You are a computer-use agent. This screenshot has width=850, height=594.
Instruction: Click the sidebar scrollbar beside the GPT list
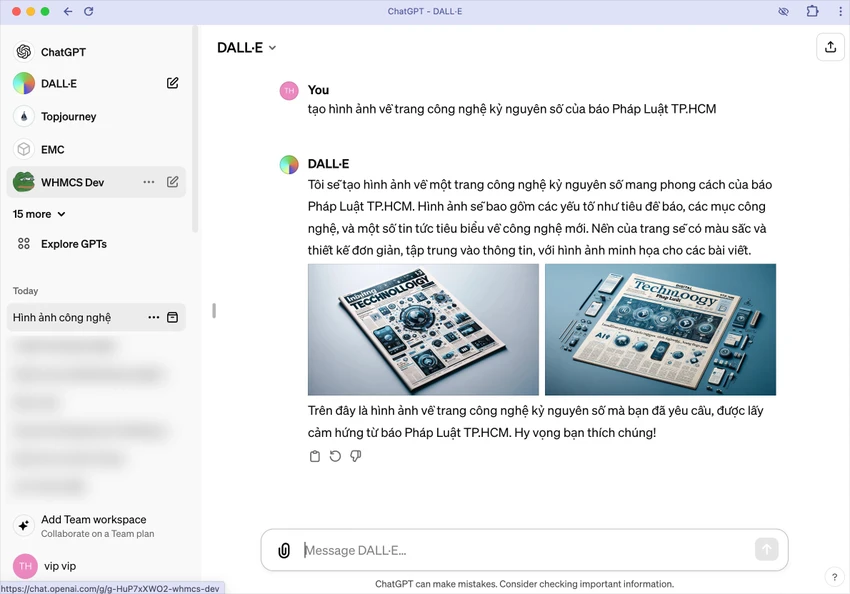point(195,130)
